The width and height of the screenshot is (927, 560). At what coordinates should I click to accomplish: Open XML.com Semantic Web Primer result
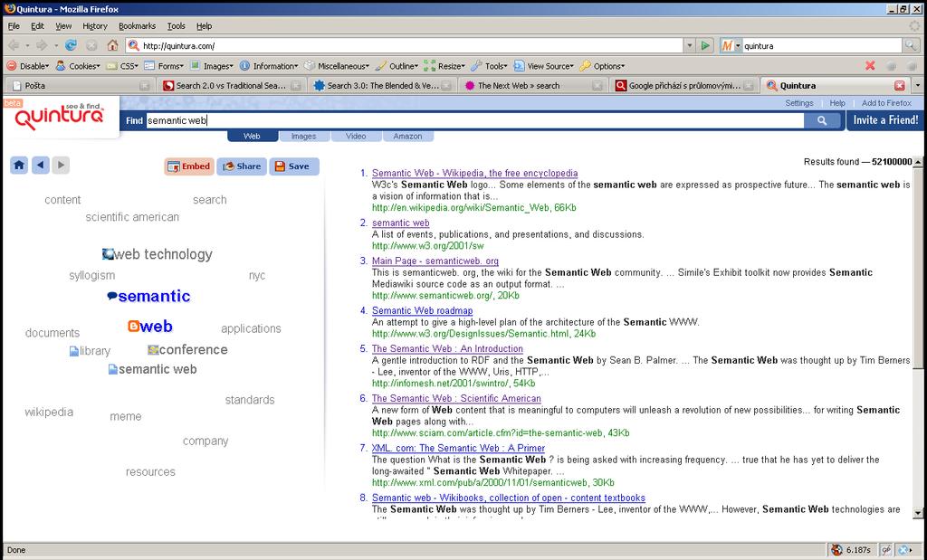tap(458, 448)
